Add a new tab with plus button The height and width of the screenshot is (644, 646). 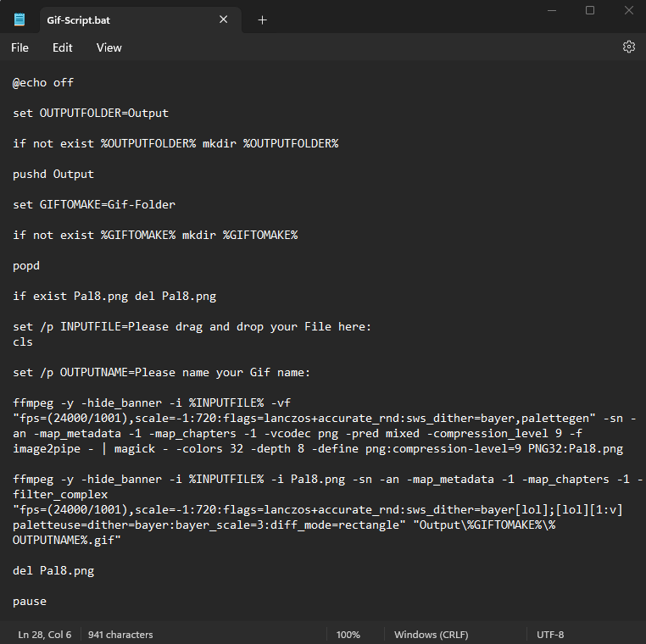click(x=262, y=19)
